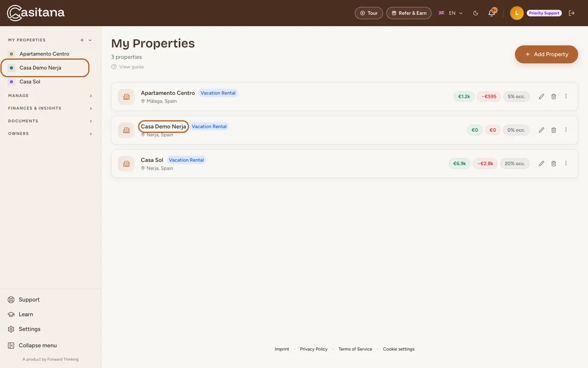Click 5% occ. badge
This screenshot has width=588, height=368.
pyautogui.click(x=516, y=96)
